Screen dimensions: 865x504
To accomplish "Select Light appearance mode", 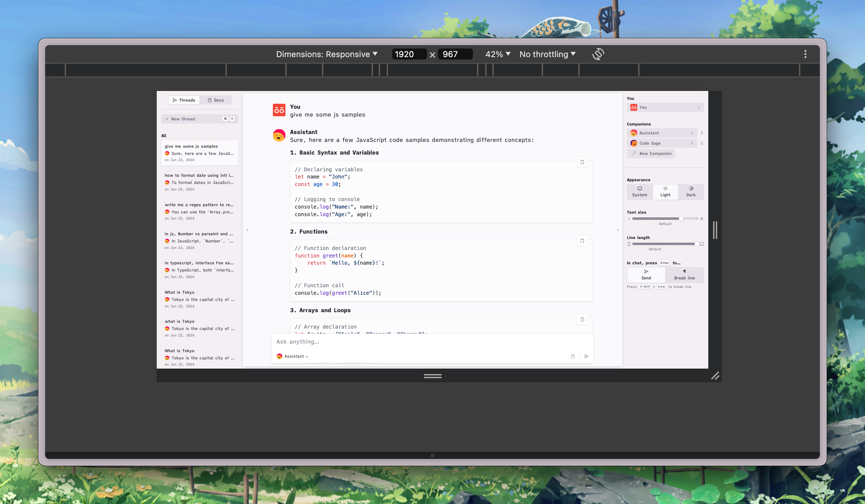I will [x=665, y=192].
